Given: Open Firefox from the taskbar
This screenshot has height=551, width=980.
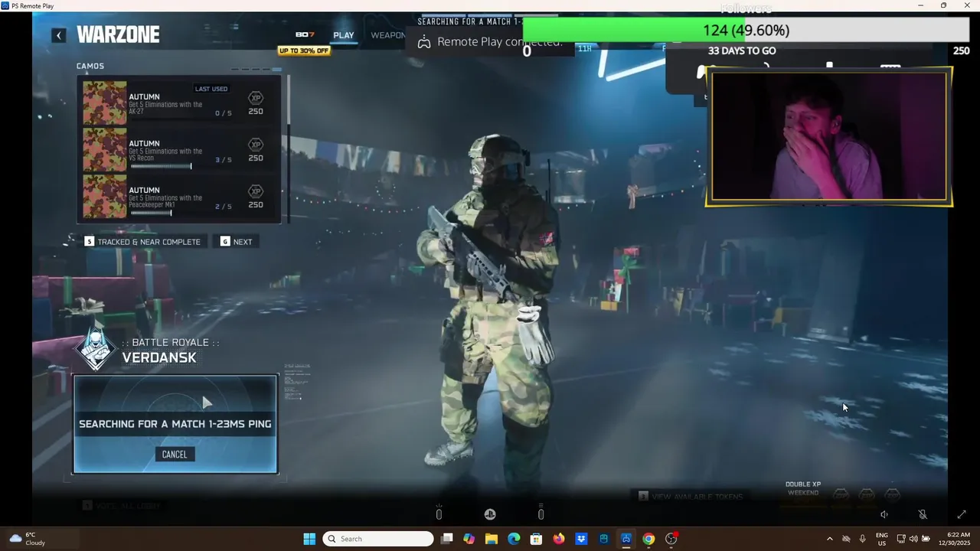Looking at the screenshot, I should [x=559, y=539].
